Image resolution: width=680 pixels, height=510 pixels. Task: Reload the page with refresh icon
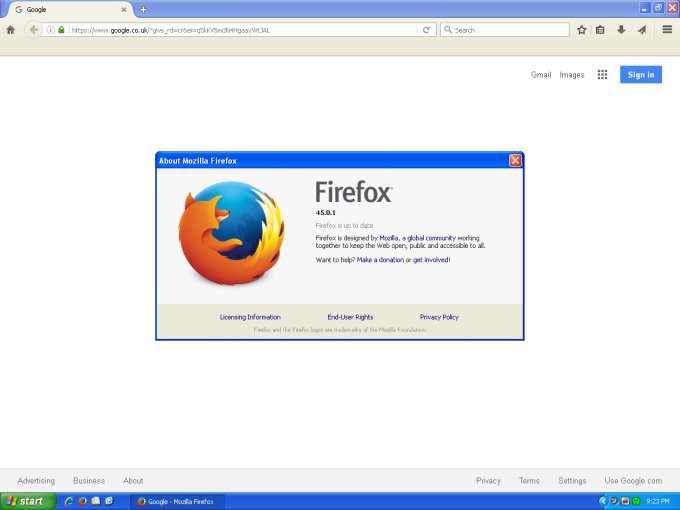426,30
